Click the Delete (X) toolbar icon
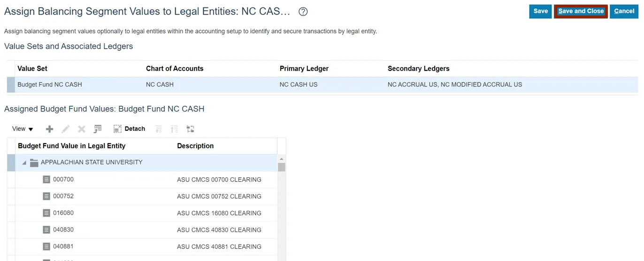The image size is (644, 261). (x=82, y=129)
